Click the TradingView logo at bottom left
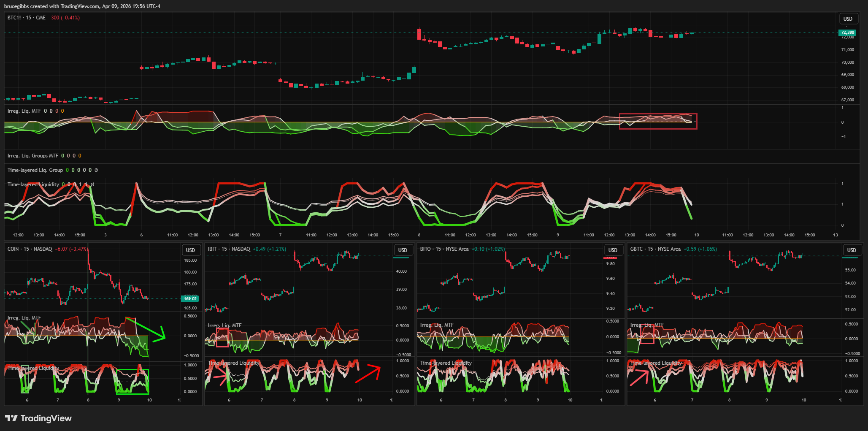Image resolution: width=868 pixels, height=431 pixels. tap(38, 418)
